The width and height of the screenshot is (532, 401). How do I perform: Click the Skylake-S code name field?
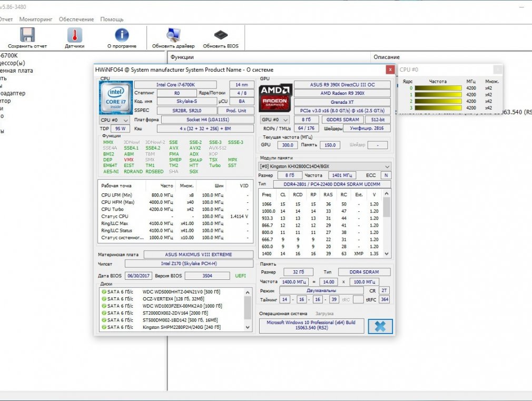click(186, 101)
